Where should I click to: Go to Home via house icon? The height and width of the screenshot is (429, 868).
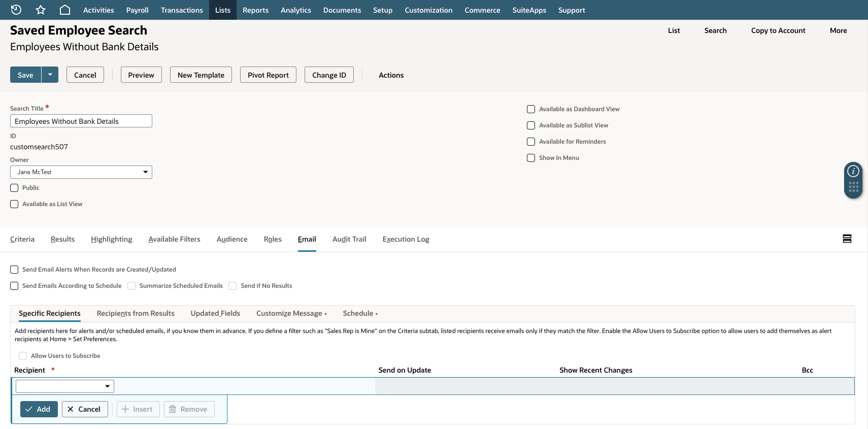[65, 10]
